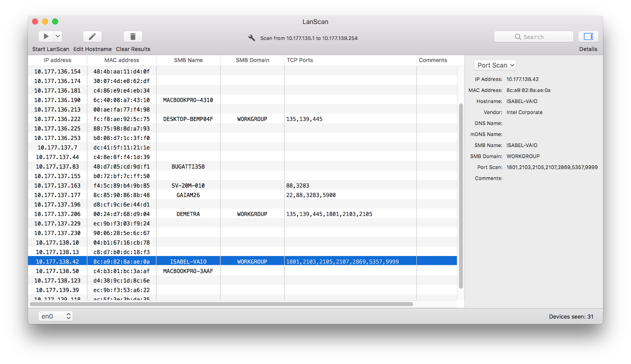Toggle the Details sidebar panel button

click(x=588, y=37)
